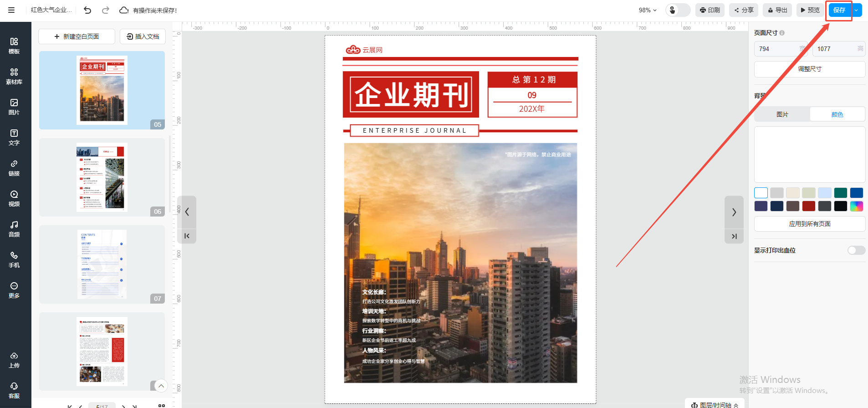Toggle 显示打印出血位 switch
The image size is (868, 408).
856,250
